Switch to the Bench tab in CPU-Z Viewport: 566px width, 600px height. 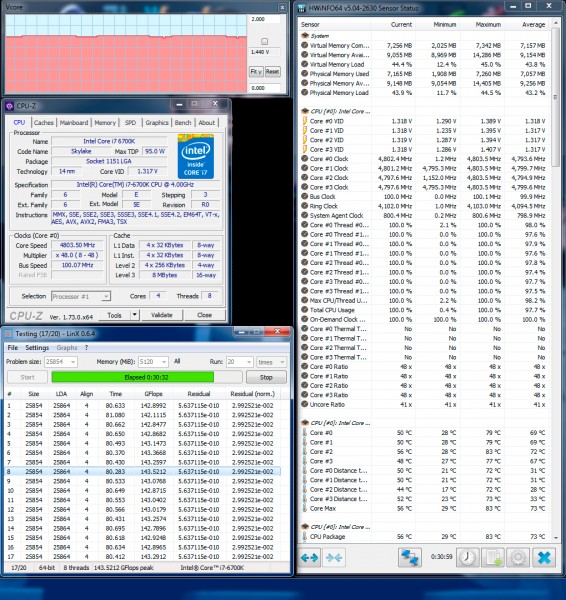pos(183,122)
